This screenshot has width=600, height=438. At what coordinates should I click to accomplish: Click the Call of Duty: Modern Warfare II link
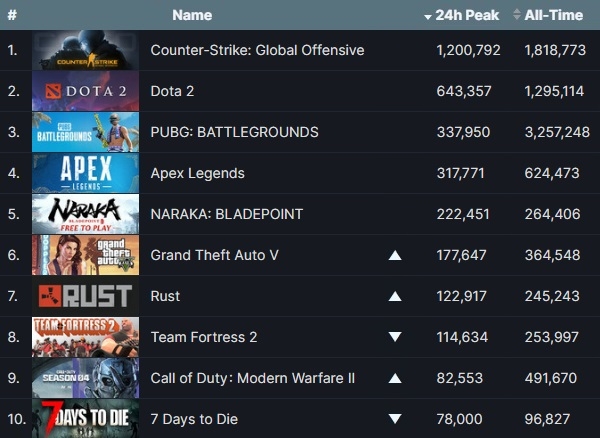point(253,378)
